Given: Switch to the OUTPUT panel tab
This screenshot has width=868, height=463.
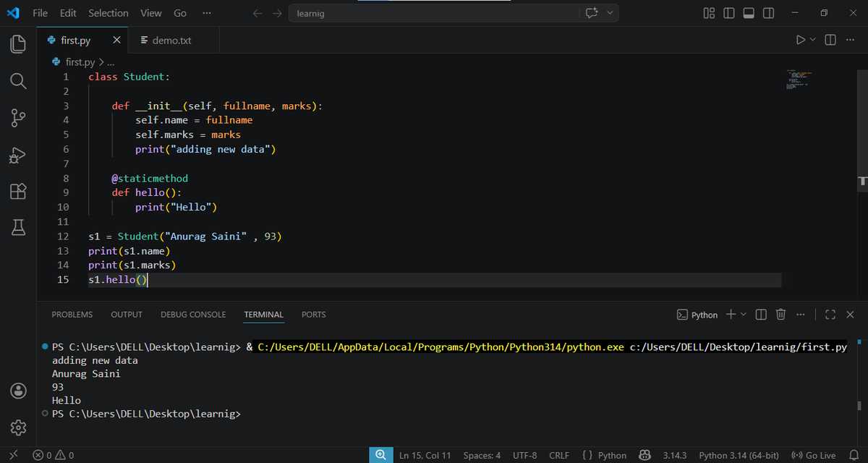Looking at the screenshot, I should click(127, 315).
